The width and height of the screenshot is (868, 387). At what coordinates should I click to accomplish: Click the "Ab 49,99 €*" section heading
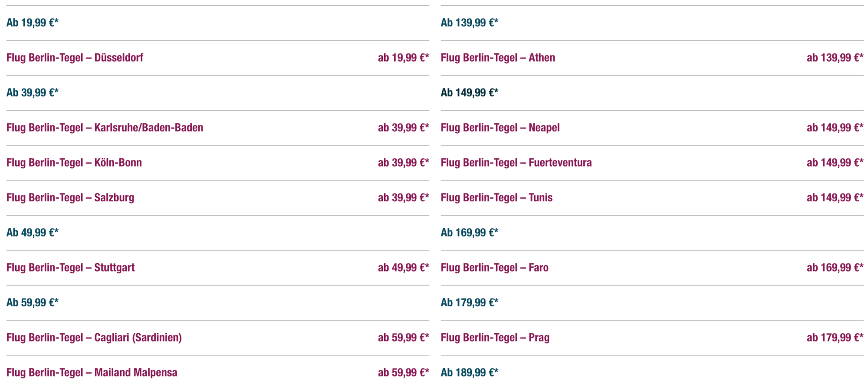(32, 233)
